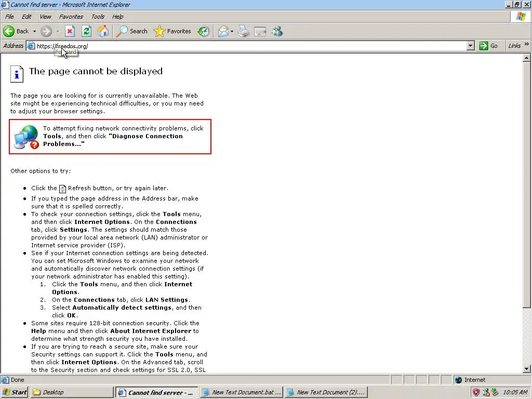532x399 pixels.
Task: Open the Favorites pane with the star
Action: point(172,31)
